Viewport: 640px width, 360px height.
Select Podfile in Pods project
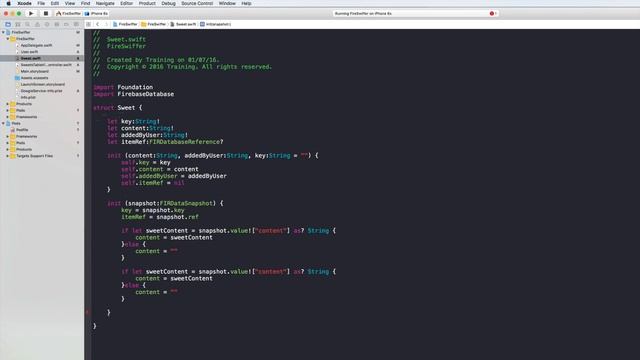point(22,130)
